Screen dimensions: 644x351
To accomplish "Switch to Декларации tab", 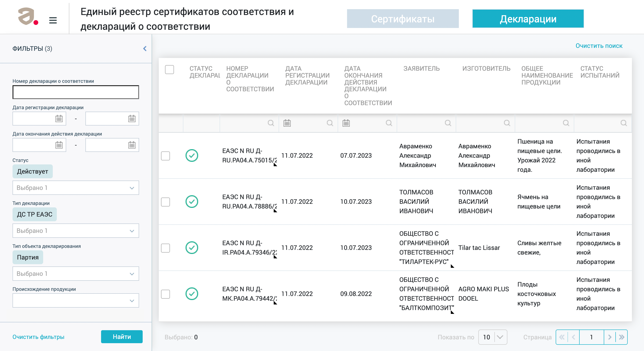I will [528, 19].
